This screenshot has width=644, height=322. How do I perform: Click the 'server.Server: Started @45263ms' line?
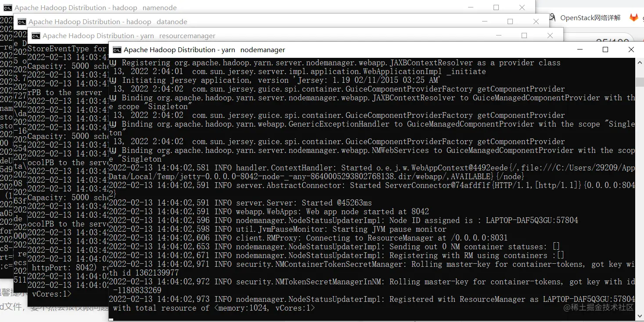[240, 203]
